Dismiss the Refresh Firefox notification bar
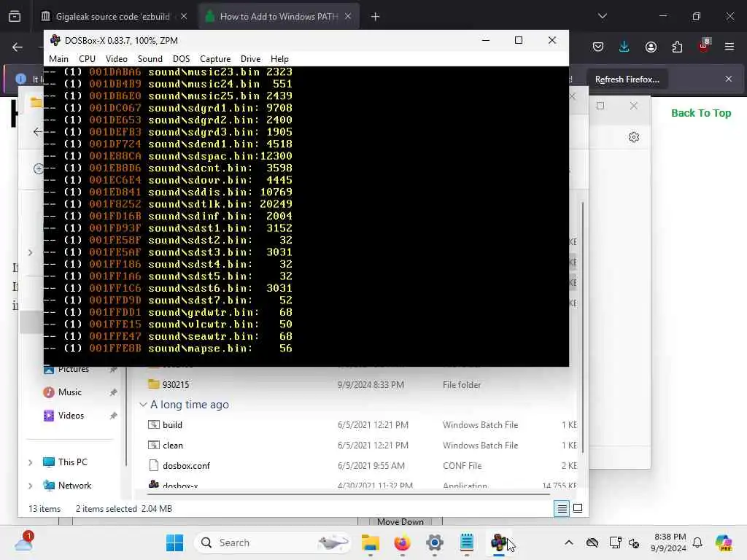Viewport: 747px width, 560px height. [x=729, y=79]
